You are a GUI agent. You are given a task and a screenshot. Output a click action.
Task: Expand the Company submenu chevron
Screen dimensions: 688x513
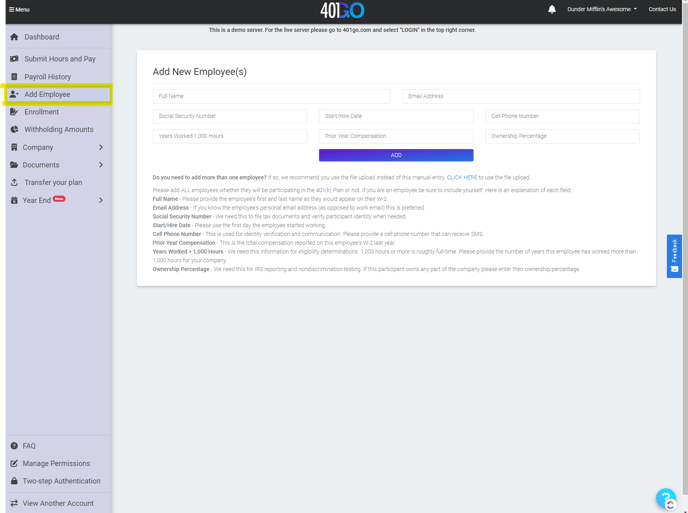pos(101,147)
